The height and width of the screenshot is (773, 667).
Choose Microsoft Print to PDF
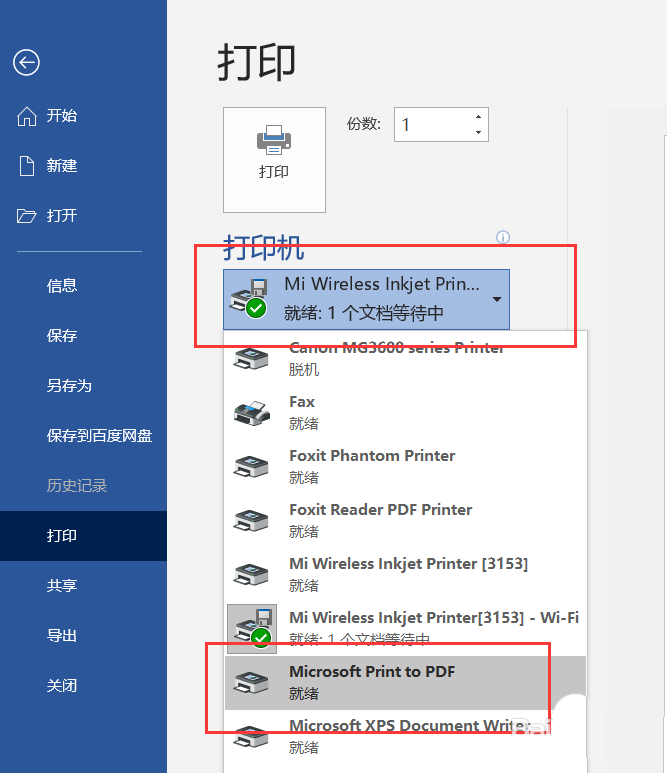pyautogui.click(x=405, y=682)
